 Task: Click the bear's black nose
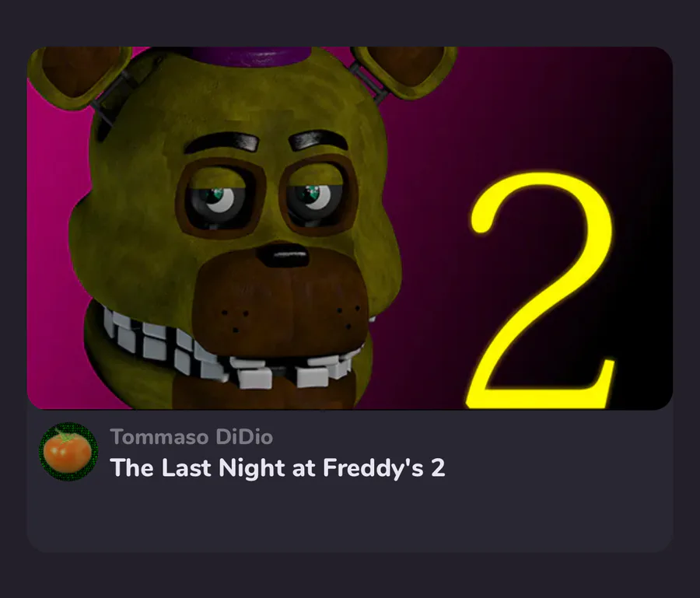point(283,255)
